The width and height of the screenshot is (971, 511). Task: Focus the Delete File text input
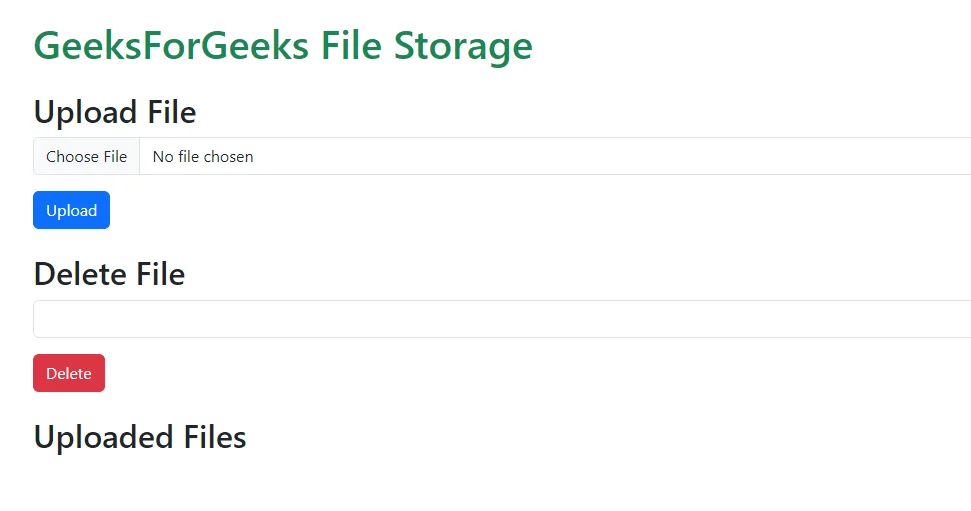point(500,319)
